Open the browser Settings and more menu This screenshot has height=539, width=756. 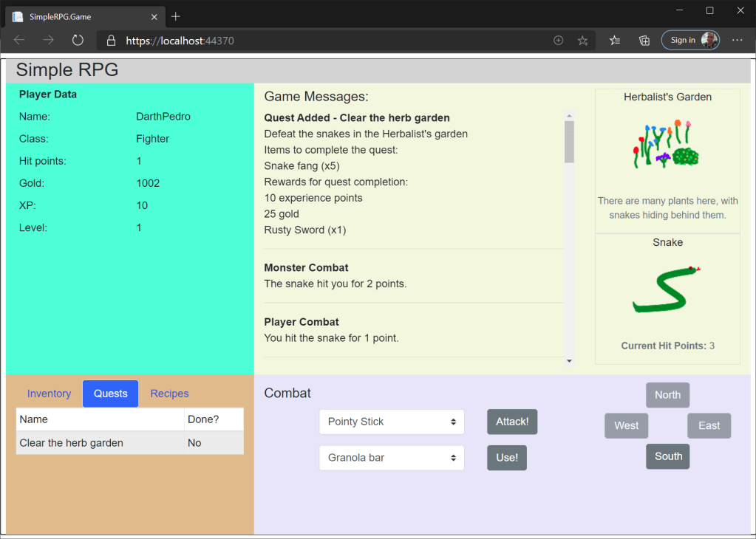[737, 41]
